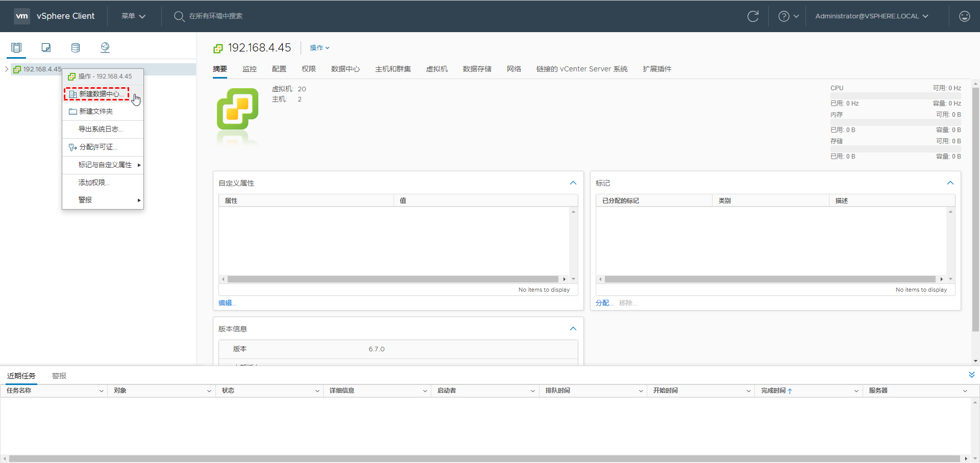Open the Administrator@VSPHERE.LOCAL user dropdown
Viewport: 980px width, 463px height.
(871, 16)
